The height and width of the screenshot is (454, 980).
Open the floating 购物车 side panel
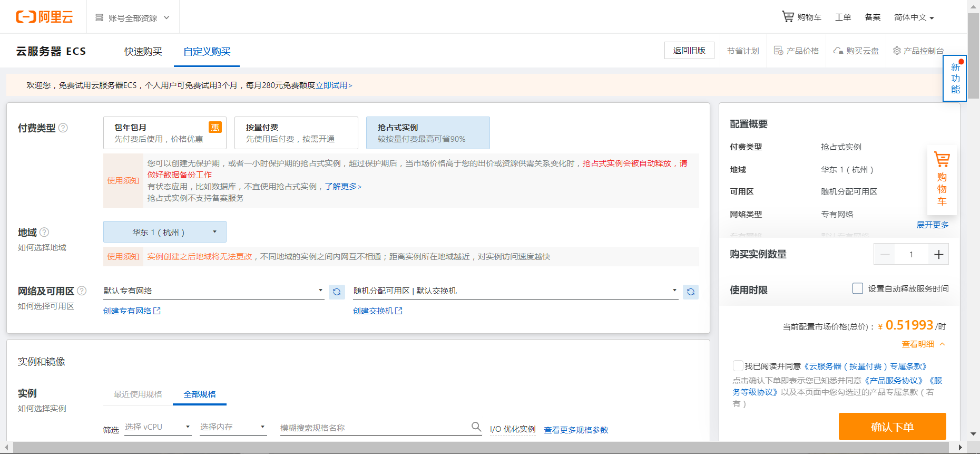(942, 180)
